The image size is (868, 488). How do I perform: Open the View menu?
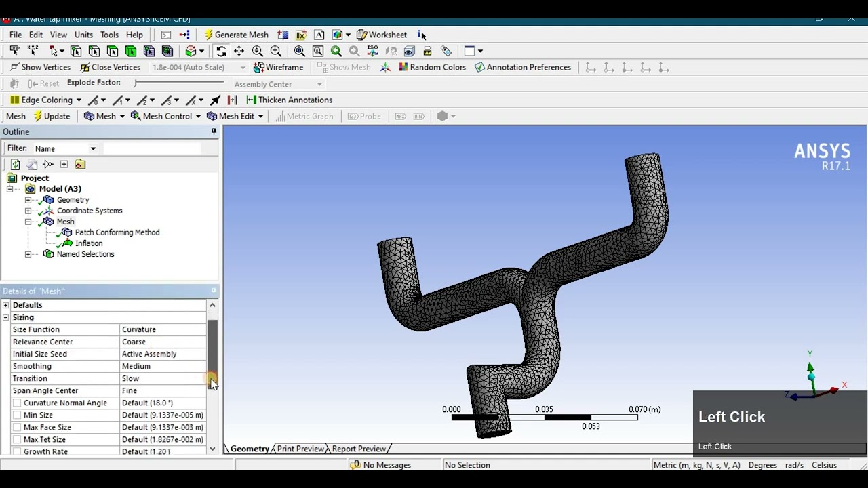pyautogui.click(x=58, y=35)
